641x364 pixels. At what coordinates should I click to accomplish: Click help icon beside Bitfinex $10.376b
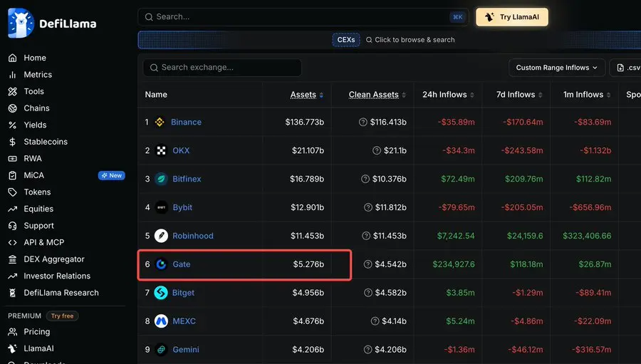pyautogui.click(x=365, y=179)
